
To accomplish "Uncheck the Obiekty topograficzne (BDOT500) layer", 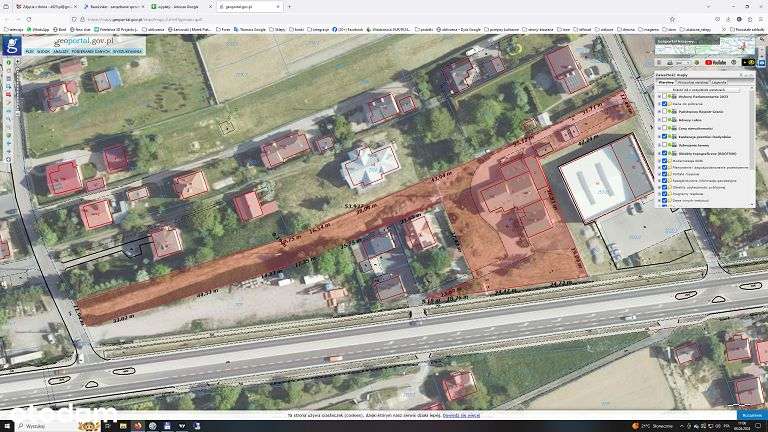I will coord(664,154).
